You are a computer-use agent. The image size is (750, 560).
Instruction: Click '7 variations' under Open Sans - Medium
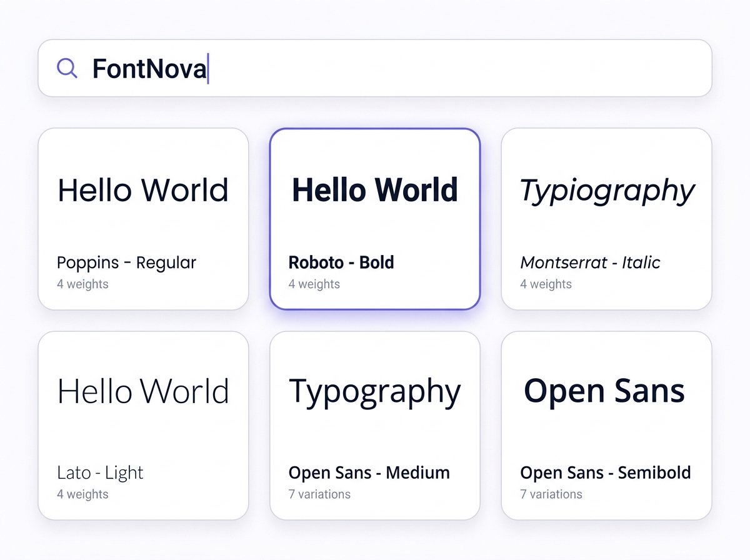click(x=319, y=494)
